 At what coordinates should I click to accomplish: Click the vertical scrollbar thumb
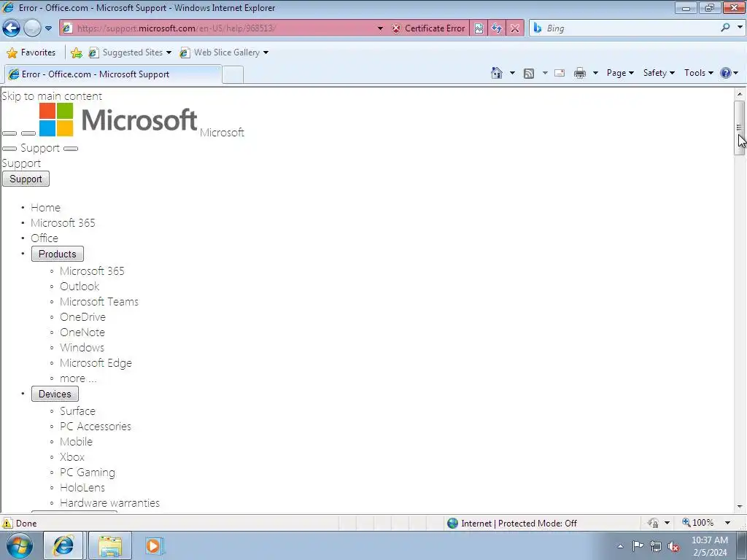tap(740, 128)
